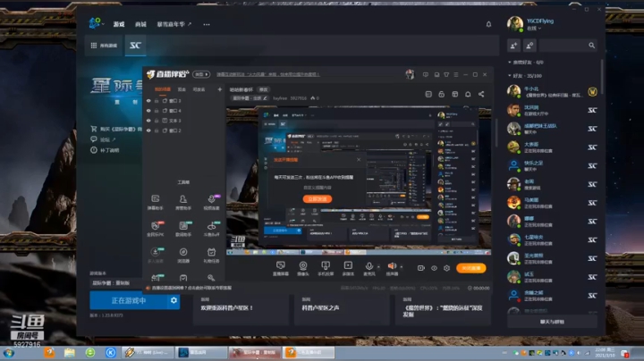Select the first orange scene tab in streaming tool

(x=163, y=89)
